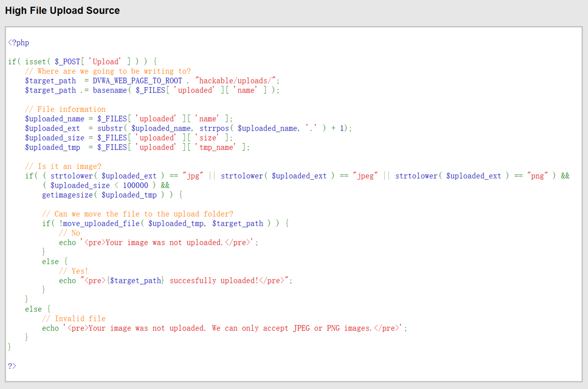
Task: Click the 100000 size limit number
Action: click(x=136, y=186)
